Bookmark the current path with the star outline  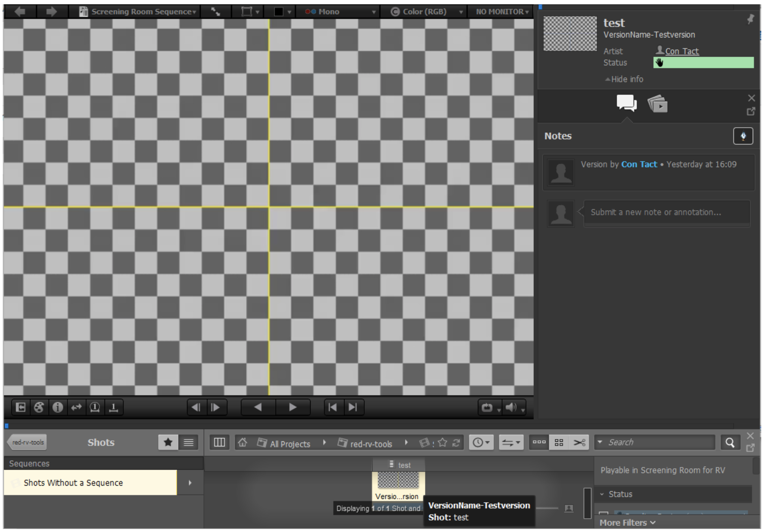442,442
